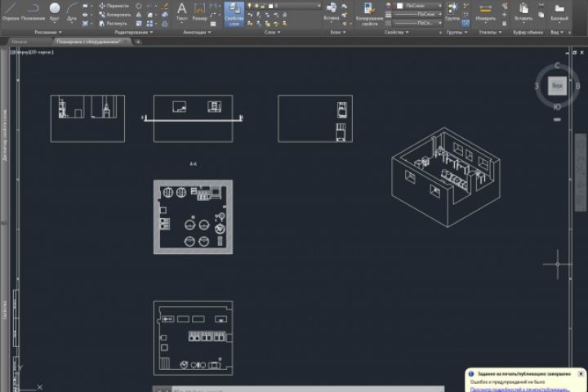Click the Array icon in Редактирование panel
588x392 pixels.
(149, 23)
